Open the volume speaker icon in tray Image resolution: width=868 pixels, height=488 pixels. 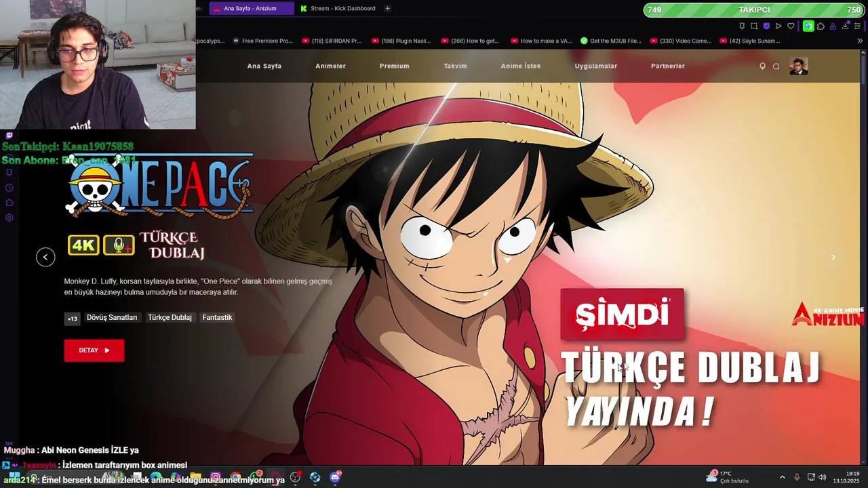coord(823,477)
